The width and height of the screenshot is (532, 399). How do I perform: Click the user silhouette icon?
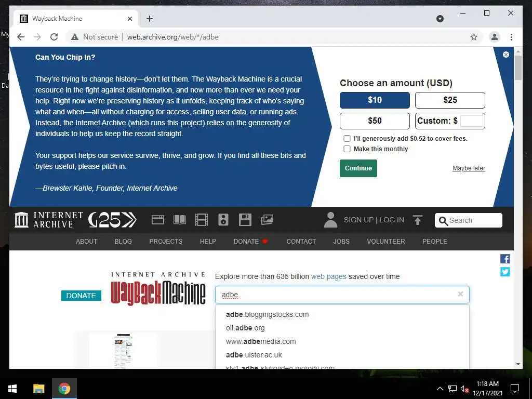click(x=330, y=220)
